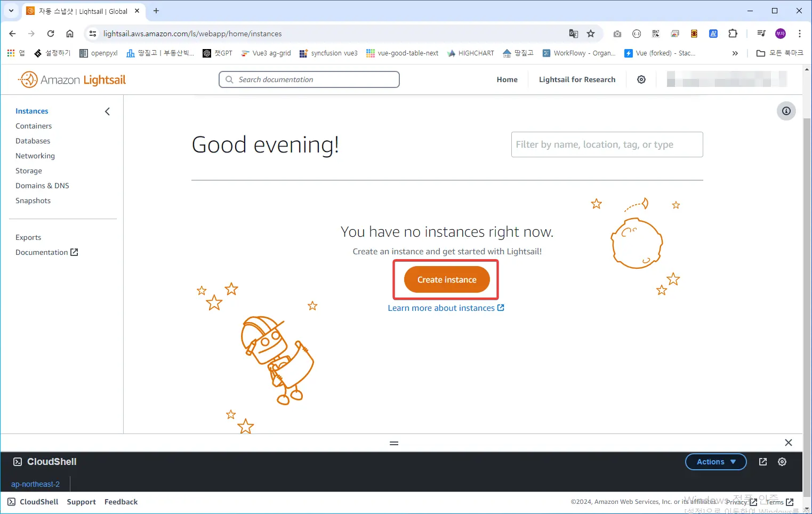The height and width of the screenshot is (514, 812).
Task: Switch to Lightsail for Research
Action: 577,79
